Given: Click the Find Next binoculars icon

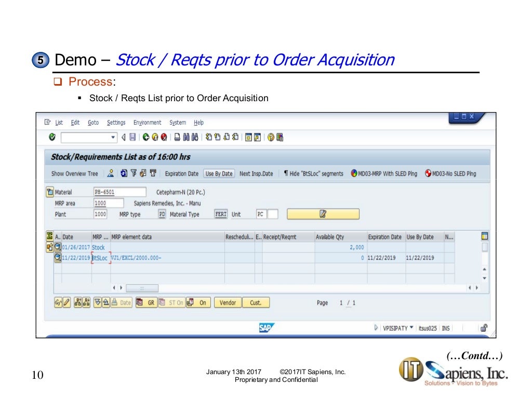Looking at the screenshot, I should pos(195,137).
